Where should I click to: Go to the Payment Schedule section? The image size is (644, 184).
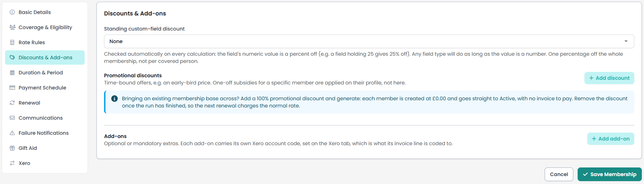[45, 88]
